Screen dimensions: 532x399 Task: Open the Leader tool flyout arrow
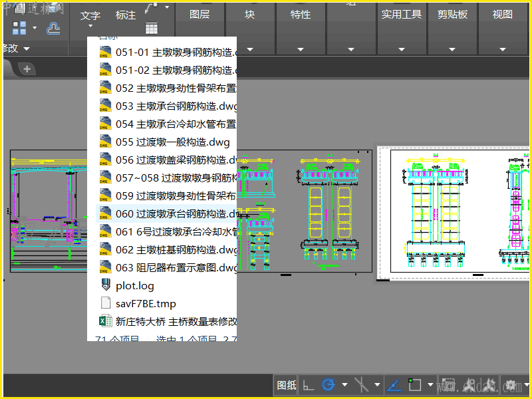167,7
